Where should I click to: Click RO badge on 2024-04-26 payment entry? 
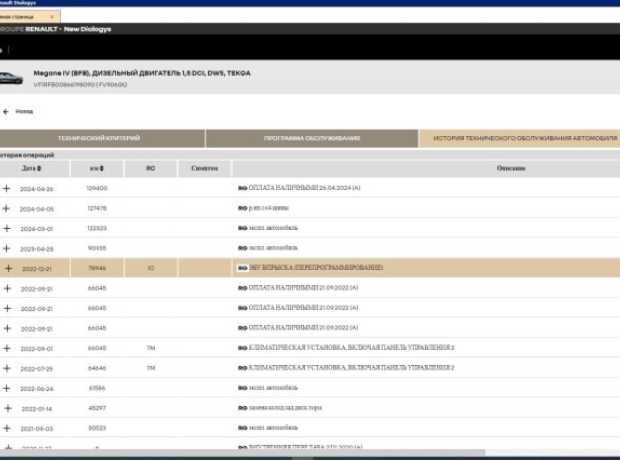242,188
